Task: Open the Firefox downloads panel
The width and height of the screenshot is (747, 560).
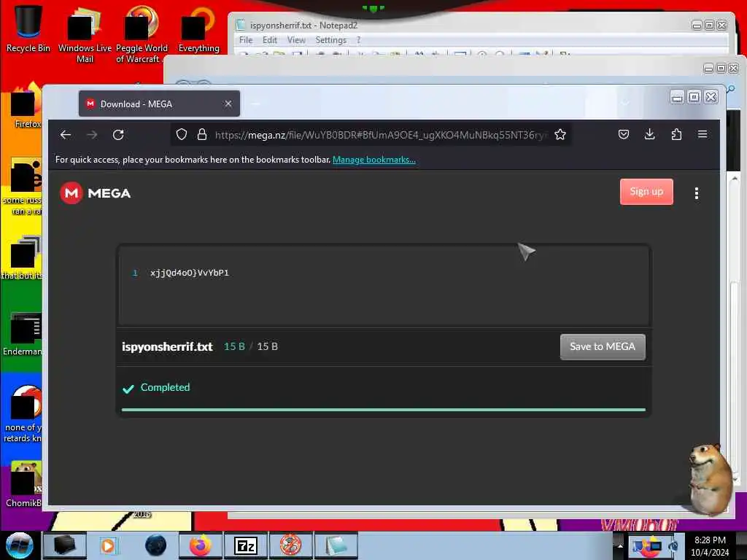Action: pos(649,135)
